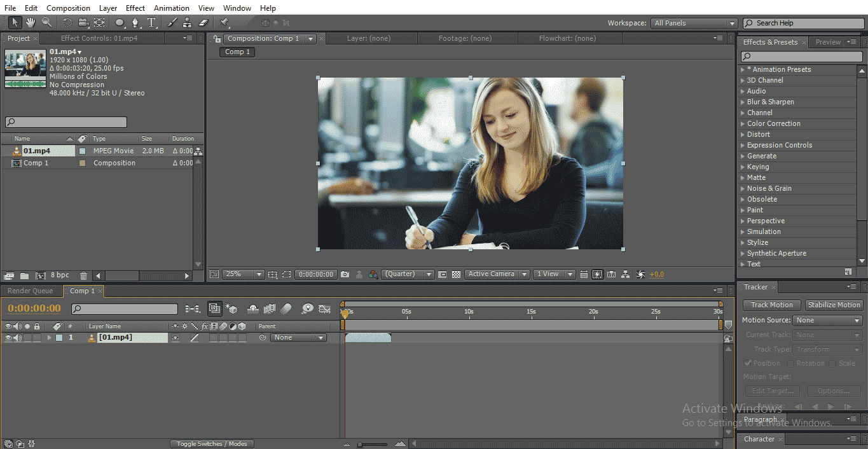Click the Stabilize Motion button
Viewport: 868px width, 449px height.
(x=834, y=305)
